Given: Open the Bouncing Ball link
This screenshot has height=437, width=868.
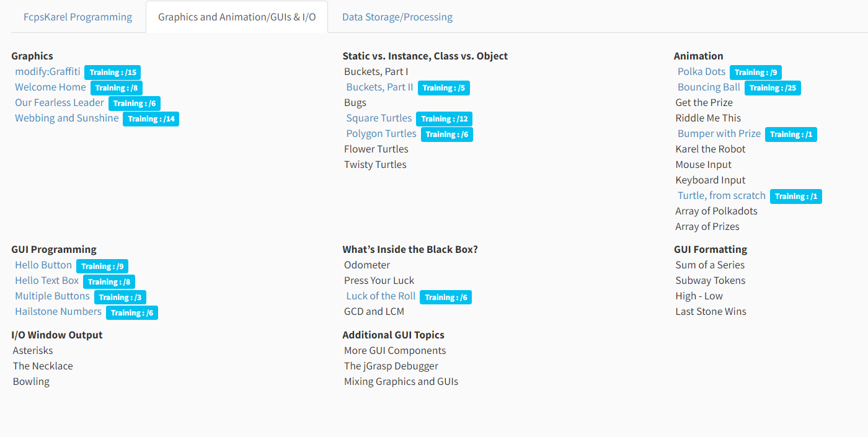Looking at the screenshot, I should click(x=709, y=87).
